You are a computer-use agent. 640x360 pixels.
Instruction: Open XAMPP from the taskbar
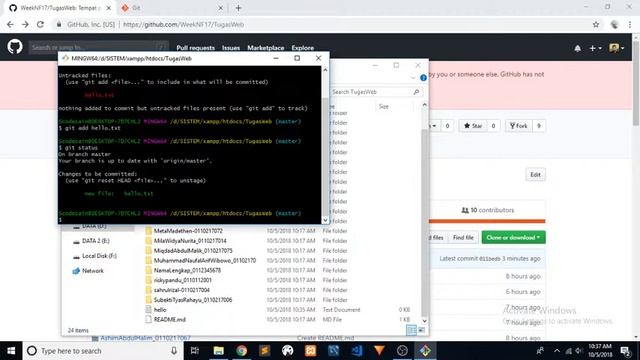[x=310, y=351]
